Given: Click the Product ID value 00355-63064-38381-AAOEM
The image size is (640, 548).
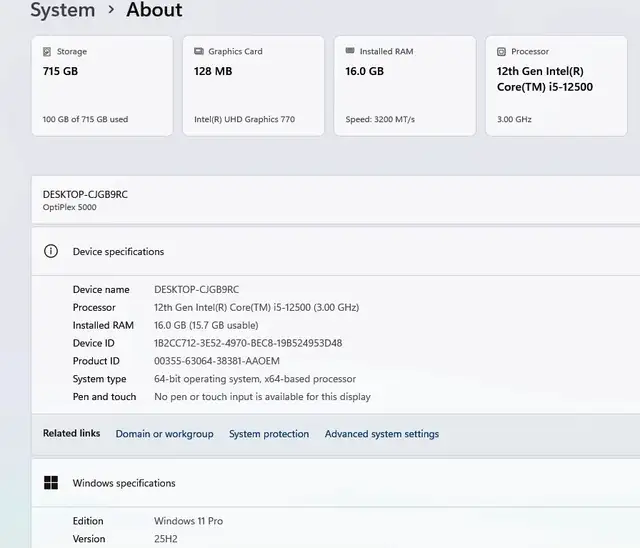Looking at the screenshot, I should point(217,361).
